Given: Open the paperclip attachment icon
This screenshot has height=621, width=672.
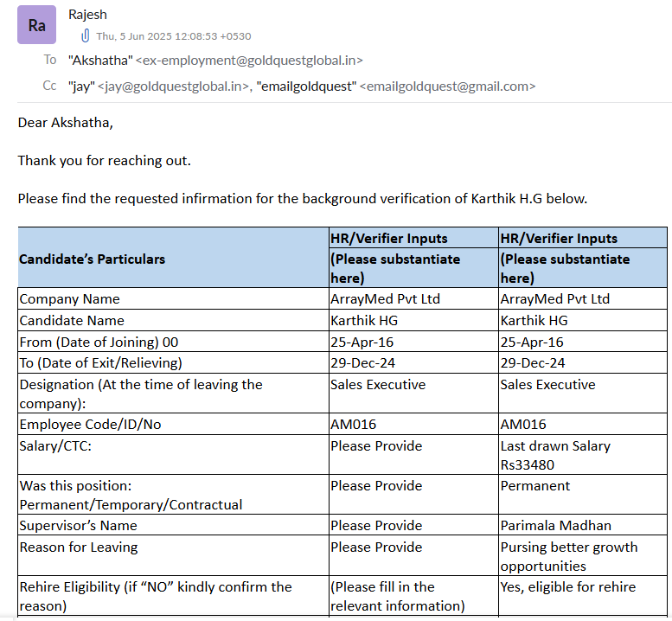Looking at the screenshot, I should (85, 36).
